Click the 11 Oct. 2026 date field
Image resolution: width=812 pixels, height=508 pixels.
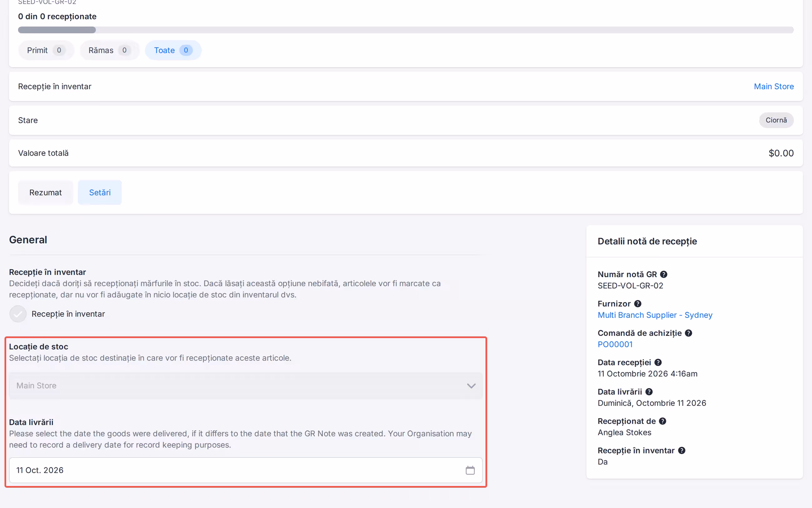[245, 470]
